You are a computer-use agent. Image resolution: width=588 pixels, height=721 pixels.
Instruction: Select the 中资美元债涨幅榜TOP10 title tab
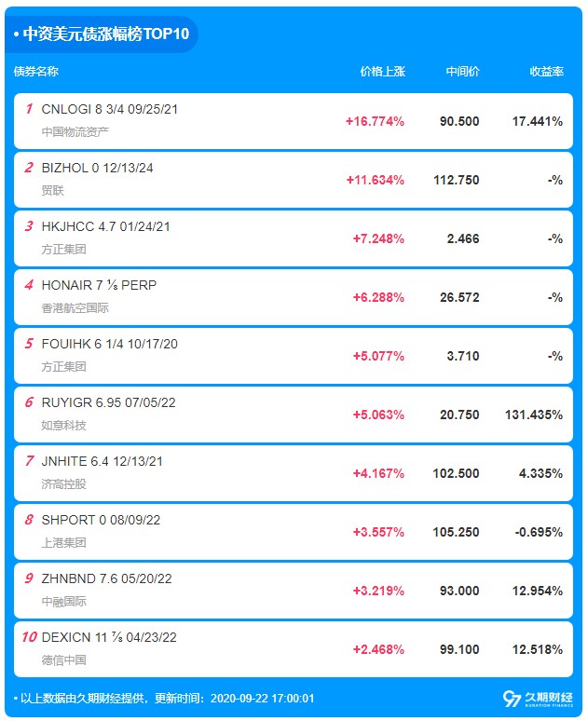click(102, 34)
